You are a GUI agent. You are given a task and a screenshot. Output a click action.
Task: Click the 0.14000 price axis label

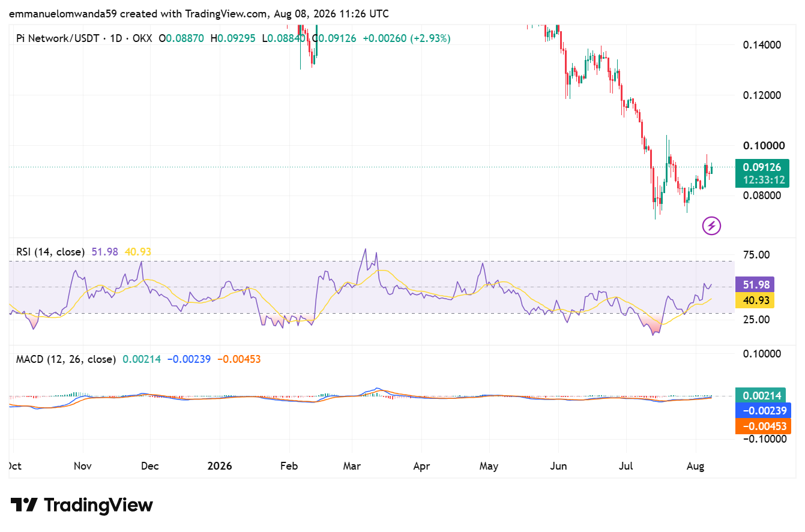[x=762, y=44]
